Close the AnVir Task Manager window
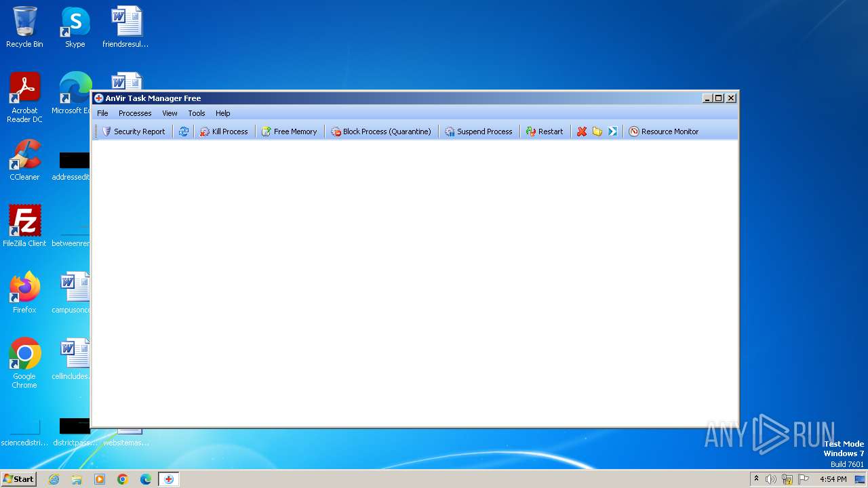This screenshot has width=868, height=488. click(731, 98)
